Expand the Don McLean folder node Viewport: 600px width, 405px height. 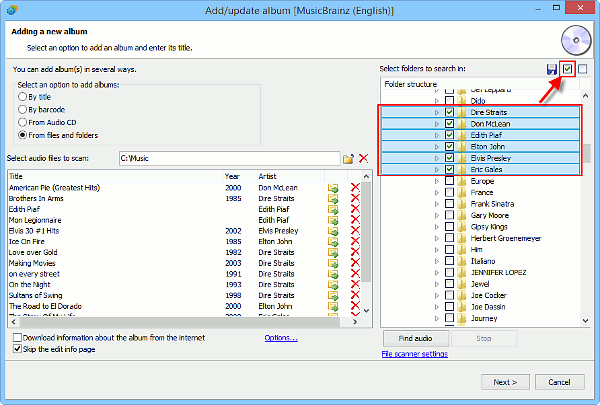pyautogui.click(x=437, y=124)
